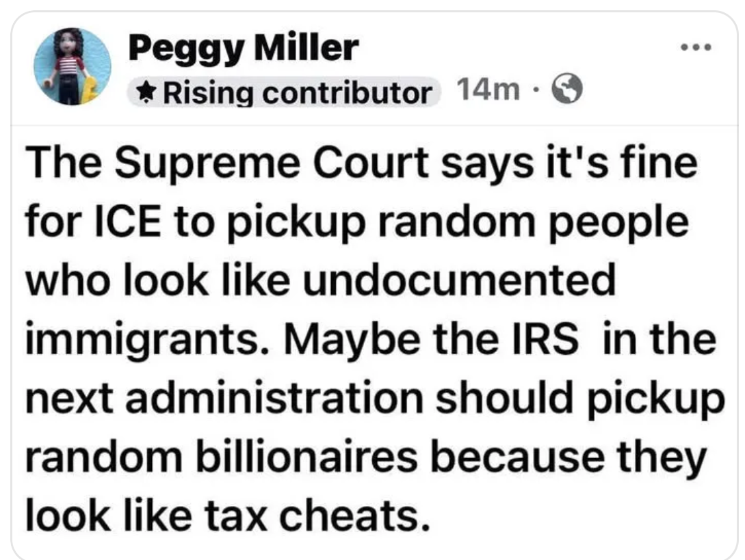Open Peggy Miller's profile picture
Image resolution: width=745 pixels, height=560 pixels.
73,67
